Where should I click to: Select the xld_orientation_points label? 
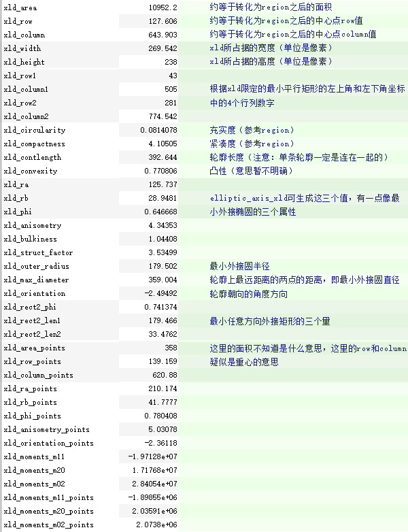(x=48, y=443)
